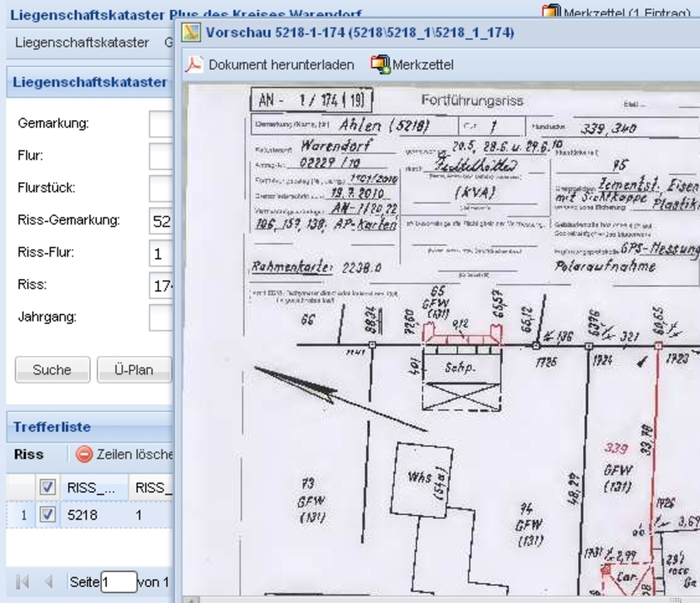Viewport: 700px width, 603px height.
Task: Click the Ü-Plan button
Action: (135, 370)
